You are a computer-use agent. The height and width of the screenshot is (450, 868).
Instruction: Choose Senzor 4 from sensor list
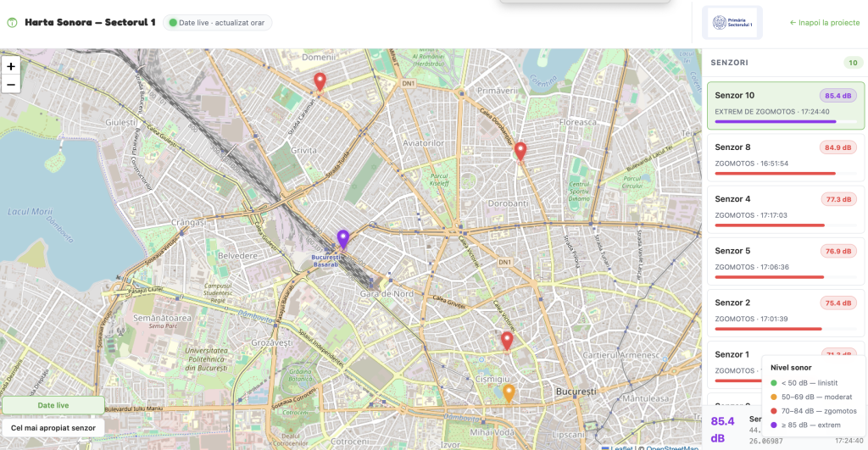pyautogui.click(x=785, y=208)
